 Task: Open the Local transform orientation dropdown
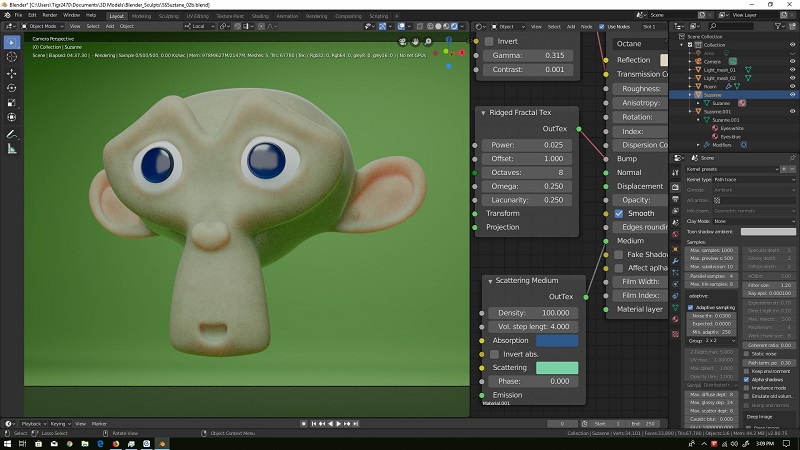199,26
